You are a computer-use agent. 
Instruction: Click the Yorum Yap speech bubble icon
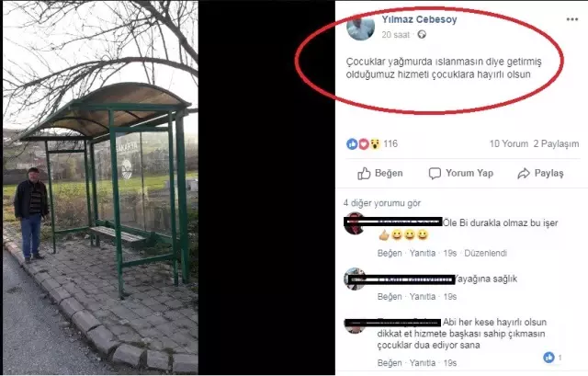tap(435, 174)
